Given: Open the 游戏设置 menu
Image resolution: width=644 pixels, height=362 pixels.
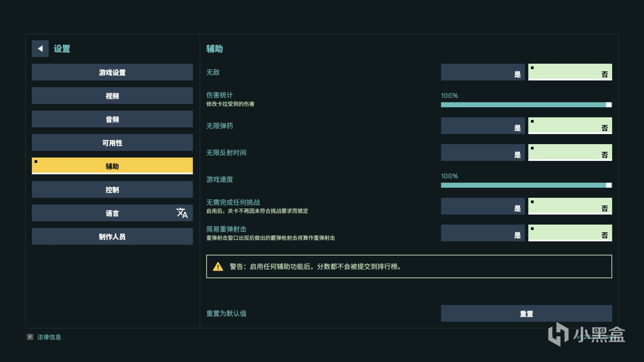Looking at the screenshot, I should pos(112,72).
